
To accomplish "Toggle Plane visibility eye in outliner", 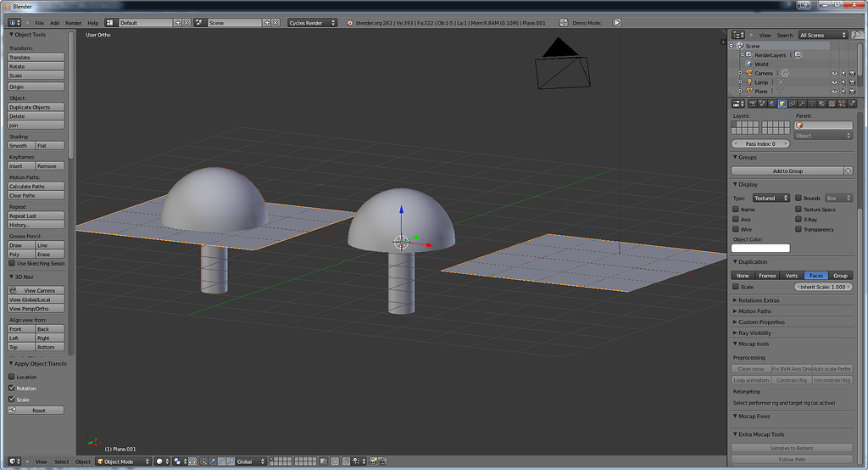I will tap(834, 91).
